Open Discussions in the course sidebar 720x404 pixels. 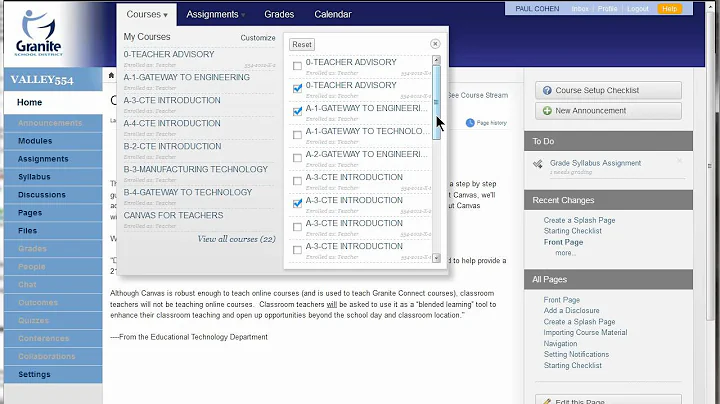point(53,195)
